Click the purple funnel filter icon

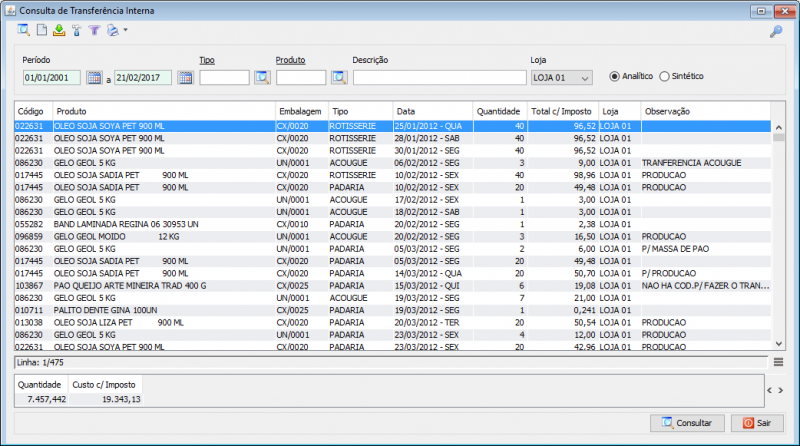94,31
